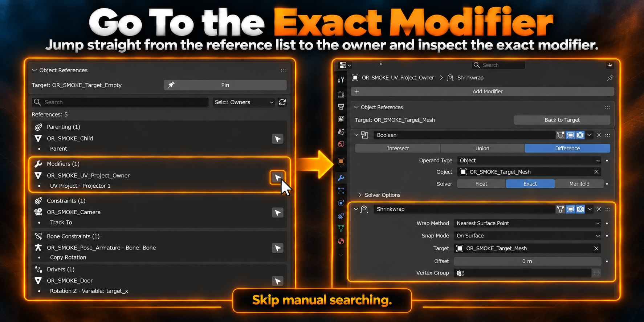The width and height of the screenshot is (644, 322).
Task: Expand the Solver Options section
Action: pyautogui.click(x=379, y=195)
